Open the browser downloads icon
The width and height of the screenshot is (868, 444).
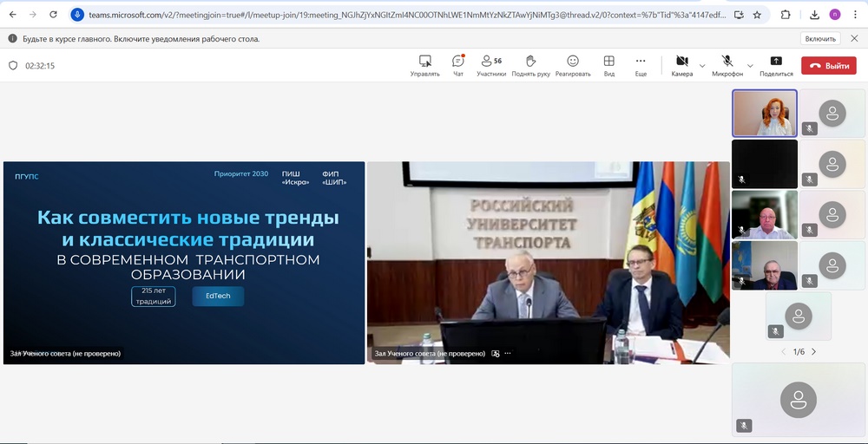(x=814, y=15)
